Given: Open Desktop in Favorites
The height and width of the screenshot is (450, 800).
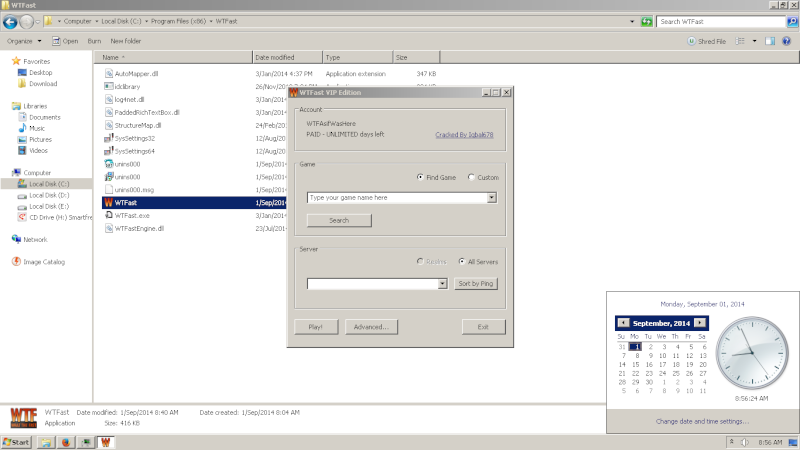Looking at the screenshot, I should click(x=40, y=72).
